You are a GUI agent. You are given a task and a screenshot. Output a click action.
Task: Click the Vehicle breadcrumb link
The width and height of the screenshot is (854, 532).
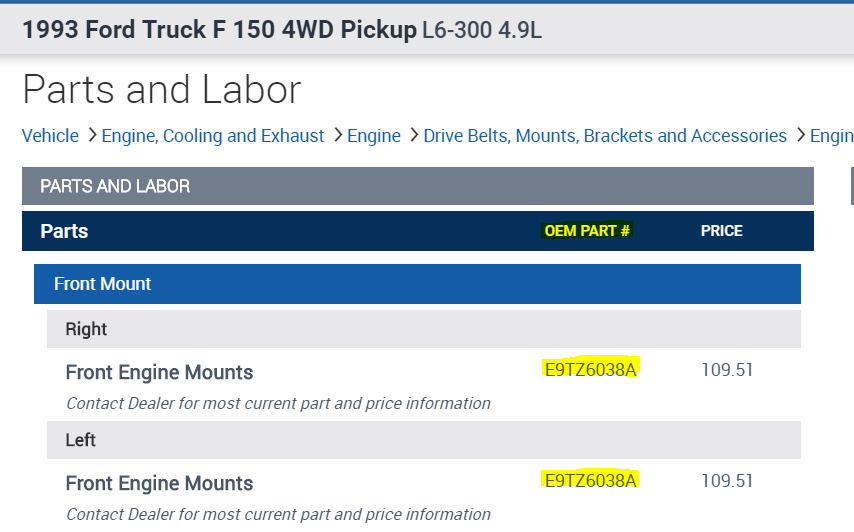50,135
